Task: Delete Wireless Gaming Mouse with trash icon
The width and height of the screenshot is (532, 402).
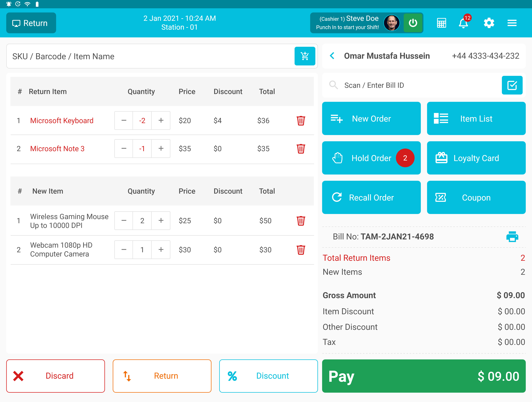Action: tap(301, 221)
